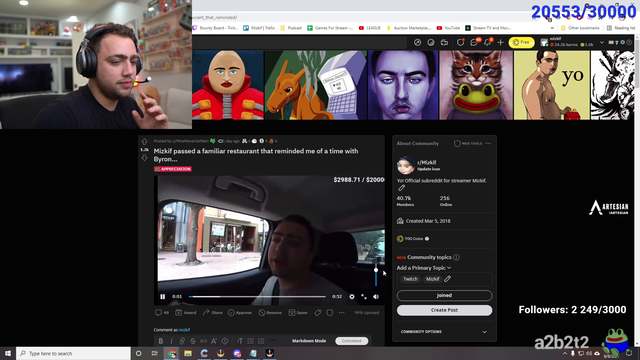Show more comment formatting options
The image size is (640, 360).
tap(272, 340)
